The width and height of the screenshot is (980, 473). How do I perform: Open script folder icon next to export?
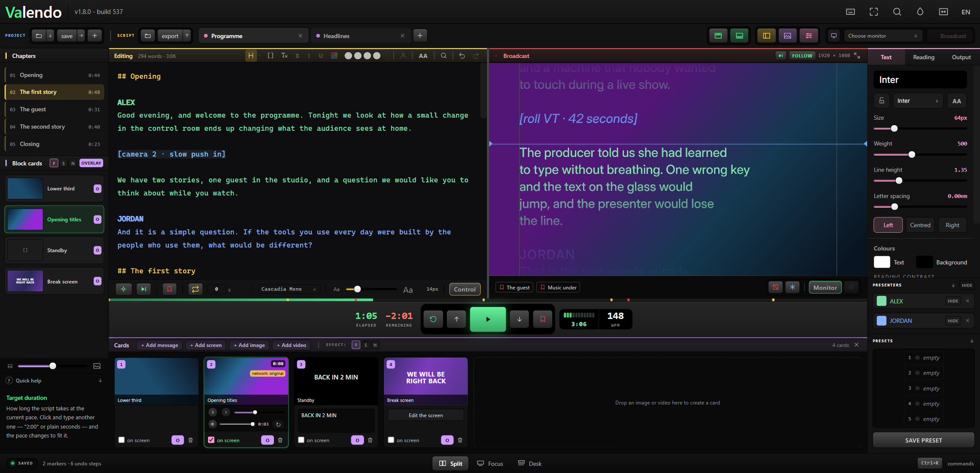148,36
